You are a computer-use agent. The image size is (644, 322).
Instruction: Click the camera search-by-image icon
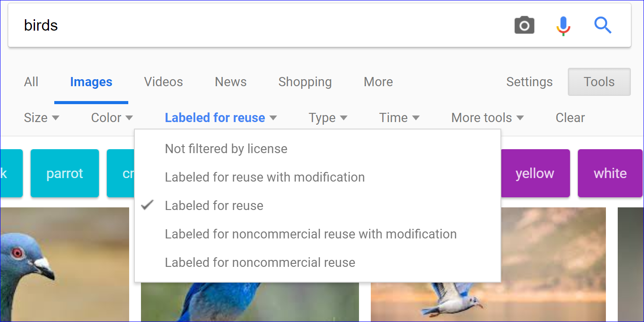point(524,25)
